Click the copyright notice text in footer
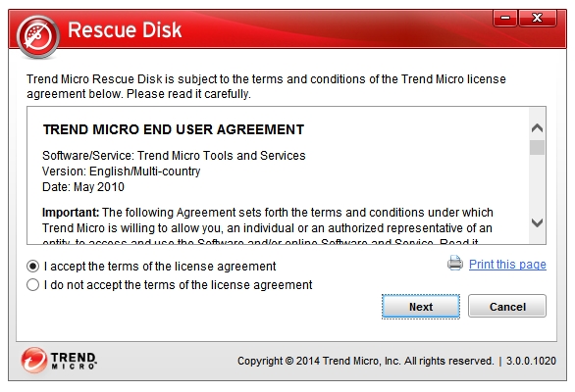 pyautogui.click(x=366, y=361)
